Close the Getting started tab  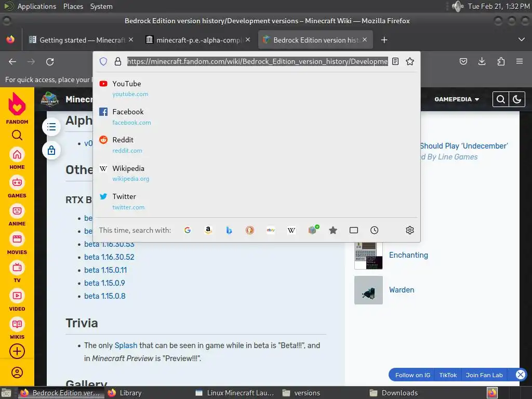point(131,39)
